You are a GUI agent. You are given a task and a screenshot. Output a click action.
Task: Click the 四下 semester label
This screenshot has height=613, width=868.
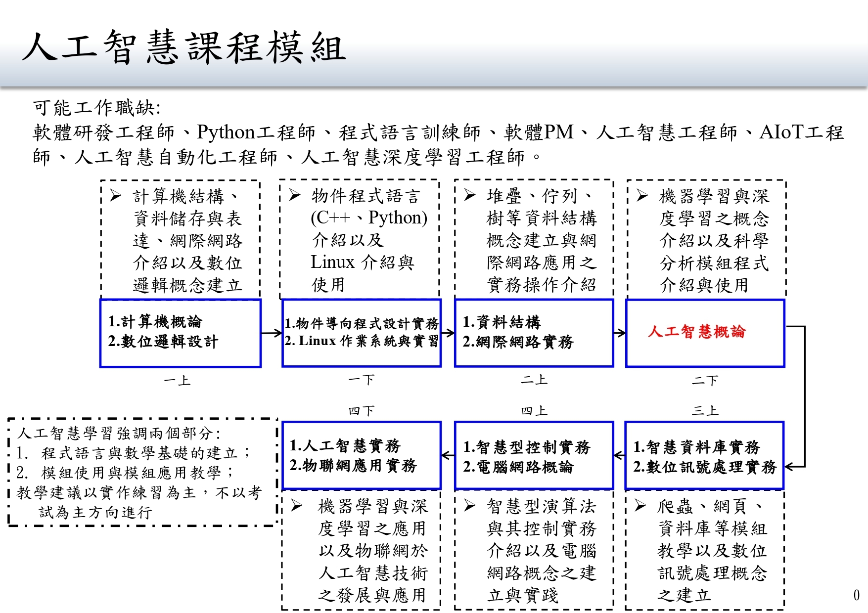pos(362,410)
